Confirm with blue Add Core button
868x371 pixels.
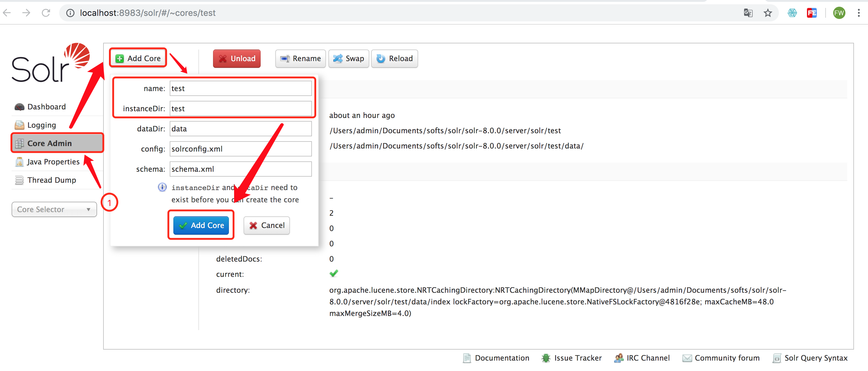pos(201,225)
